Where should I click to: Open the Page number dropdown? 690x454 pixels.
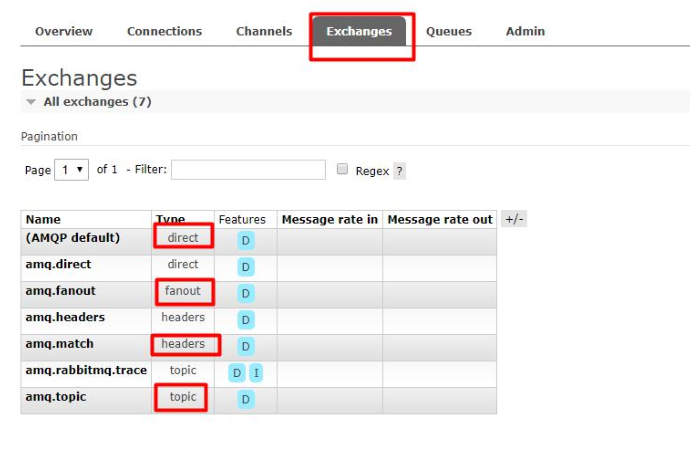(x=71, y=170)
